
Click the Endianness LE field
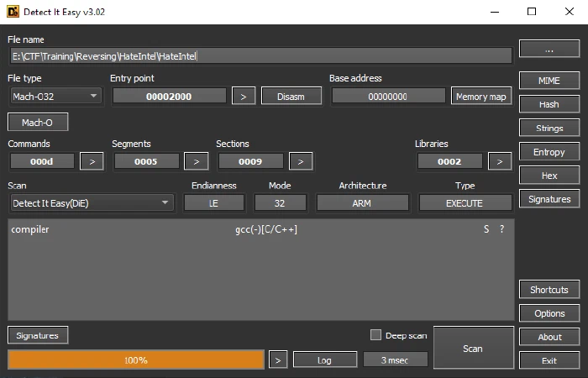point(214,203)
